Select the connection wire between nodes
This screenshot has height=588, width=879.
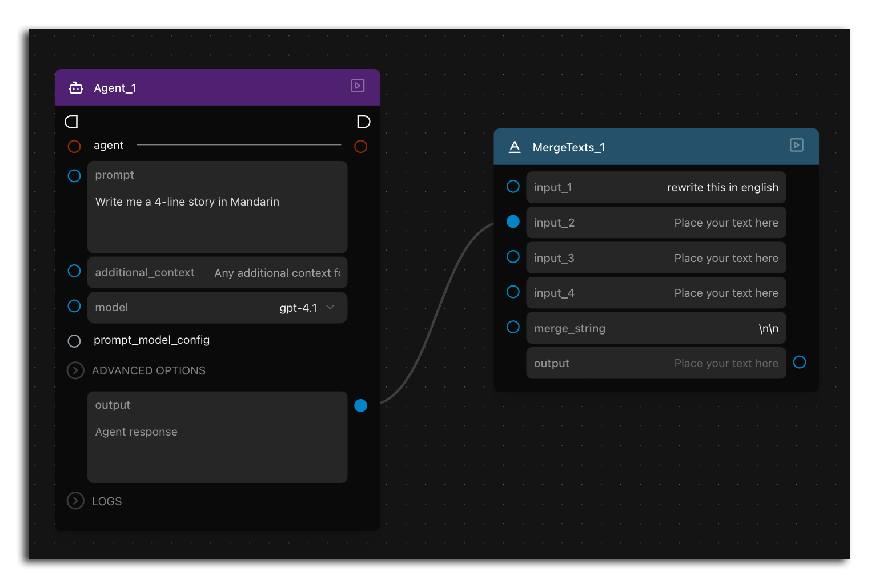[437, 313]
